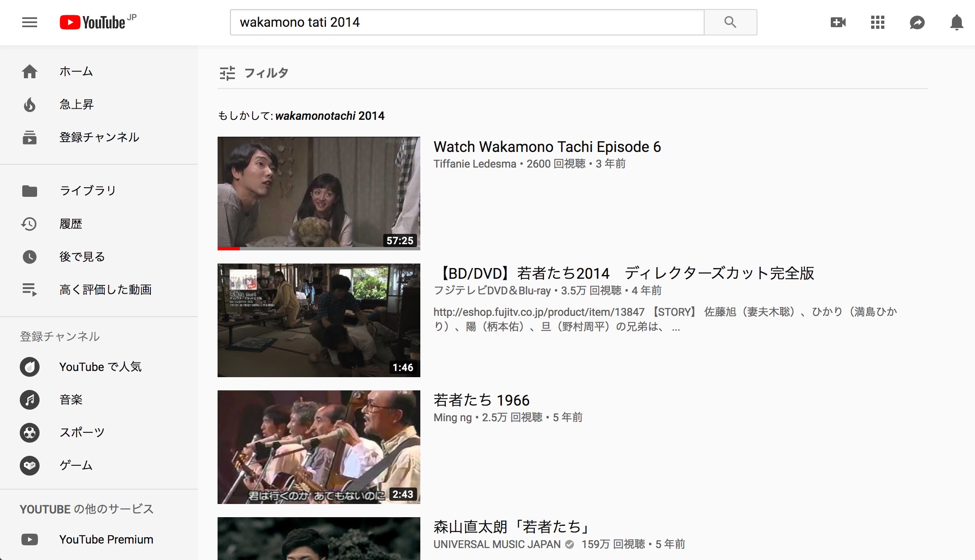Click the history clock-arrow icon
Viewport: 975px width, 560px height.
29,224
